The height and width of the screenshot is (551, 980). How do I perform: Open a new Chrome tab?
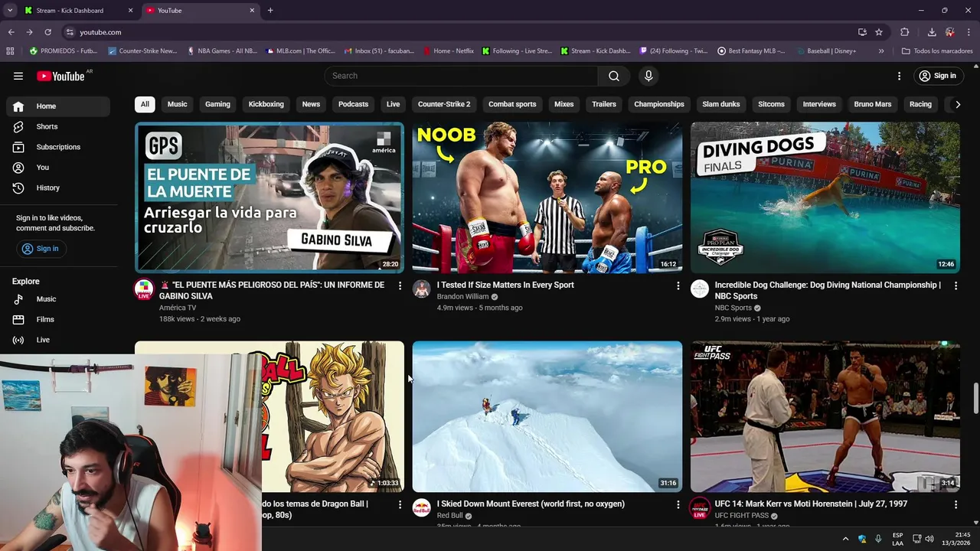pyautogui.click(x=270, y=11)
